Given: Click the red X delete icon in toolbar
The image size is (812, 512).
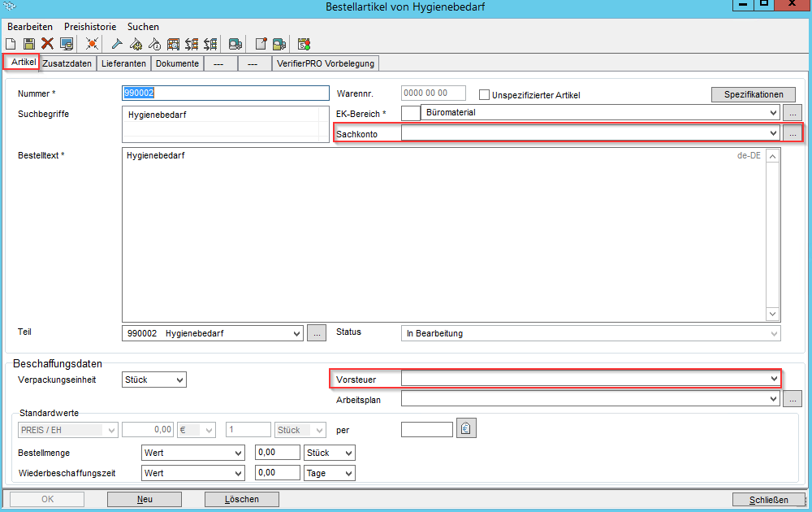Looking at the screenshot, I should pos(47,44).
